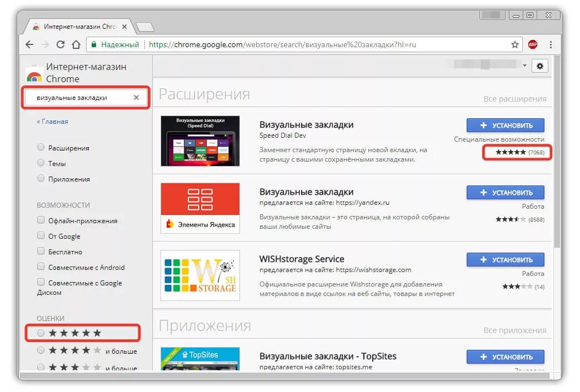The height and width of the screenshot is (392, 580).
Task: Select the five-star rating filter
Action: tap(41, 333)
